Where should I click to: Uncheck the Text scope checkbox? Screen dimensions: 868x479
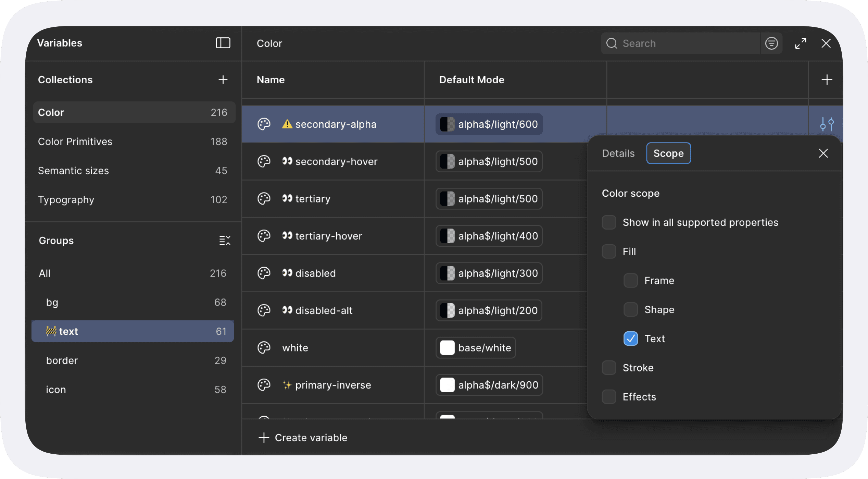tap(630, 339)
